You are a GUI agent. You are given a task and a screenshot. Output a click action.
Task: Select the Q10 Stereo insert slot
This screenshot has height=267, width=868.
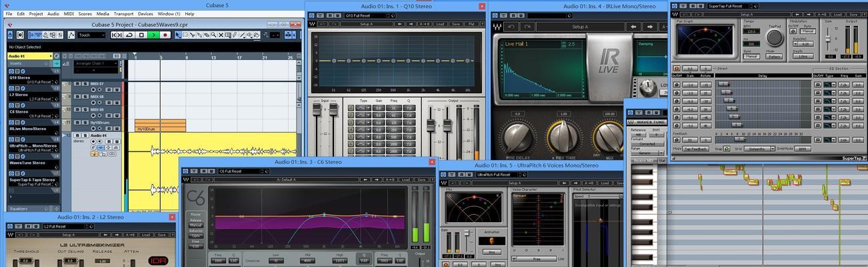click(x=34, y=79)
